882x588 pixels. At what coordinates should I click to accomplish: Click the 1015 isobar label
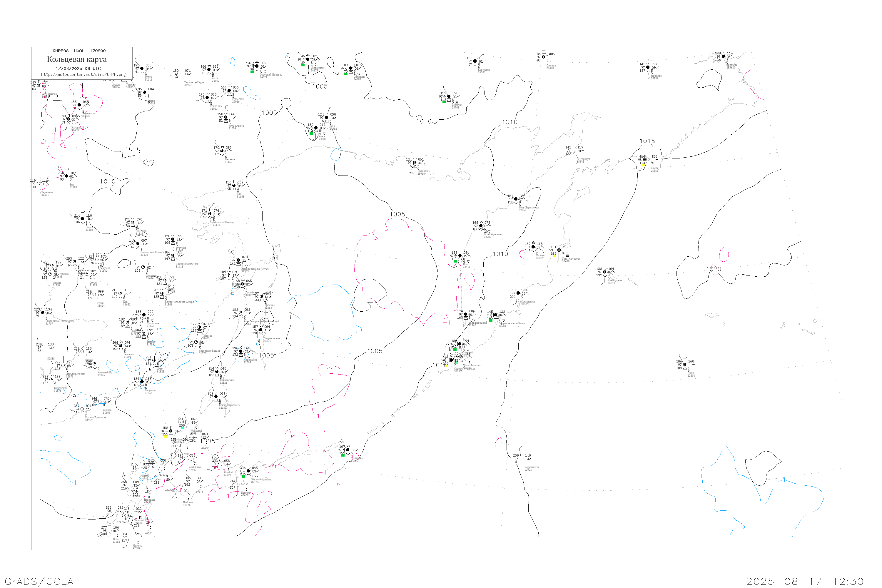click(x=647, y=141)
